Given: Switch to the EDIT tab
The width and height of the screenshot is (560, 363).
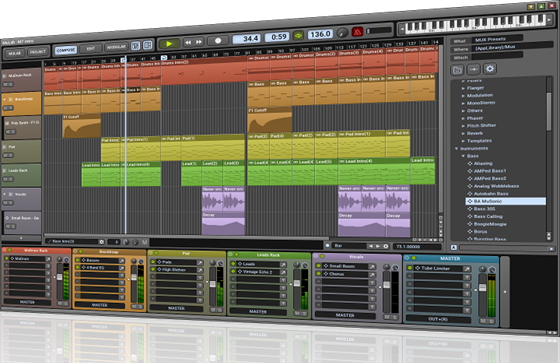Looking at the screenshot, I should (91, 49).
